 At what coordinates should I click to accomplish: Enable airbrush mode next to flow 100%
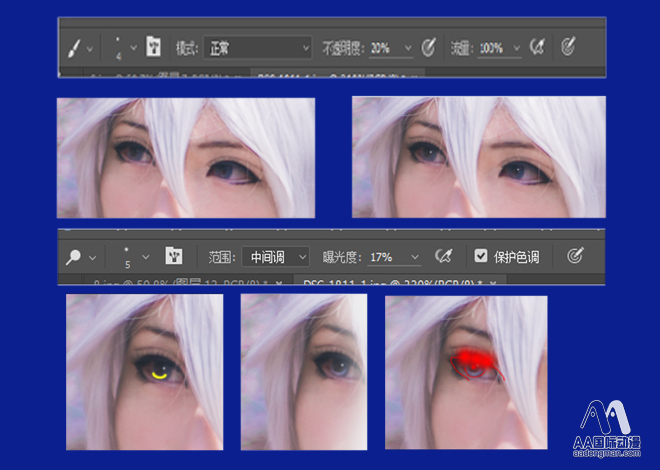point(536,47)
